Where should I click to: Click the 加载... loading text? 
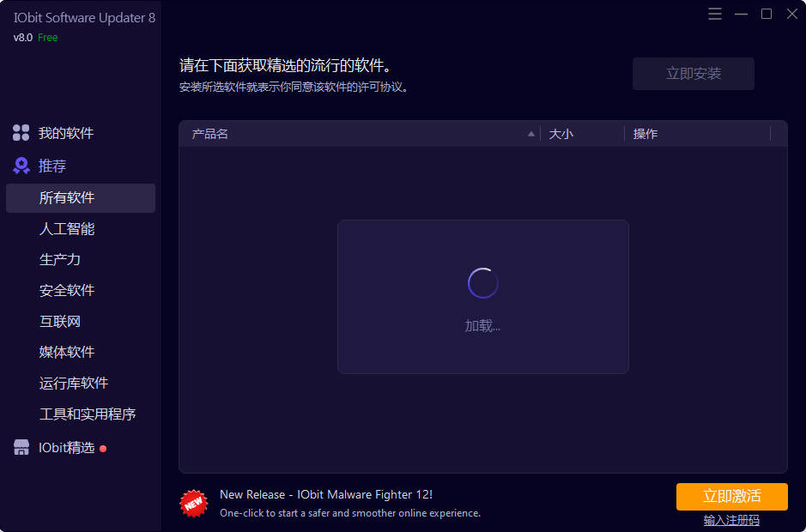pyautogui.click(x=482, y=326)
